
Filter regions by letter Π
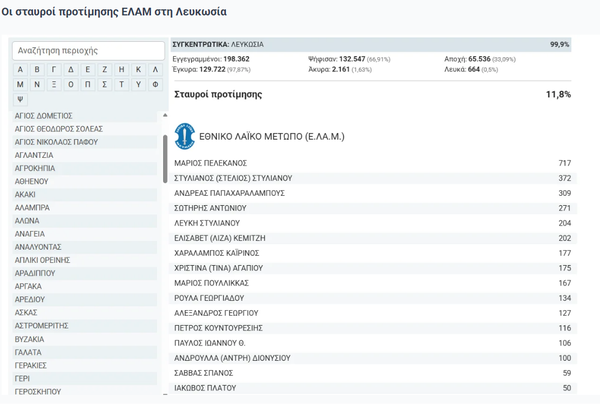coord(88,85)
